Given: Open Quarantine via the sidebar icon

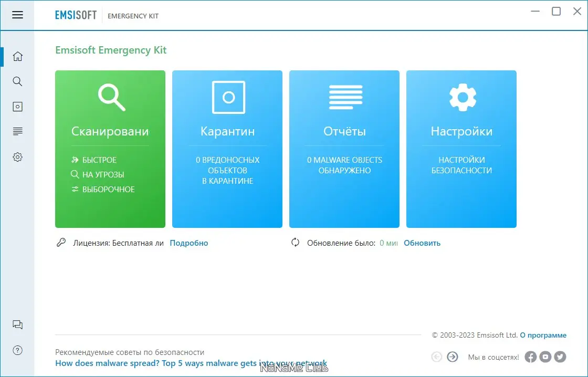Looking at the screenshot, I should click(17, 107).
